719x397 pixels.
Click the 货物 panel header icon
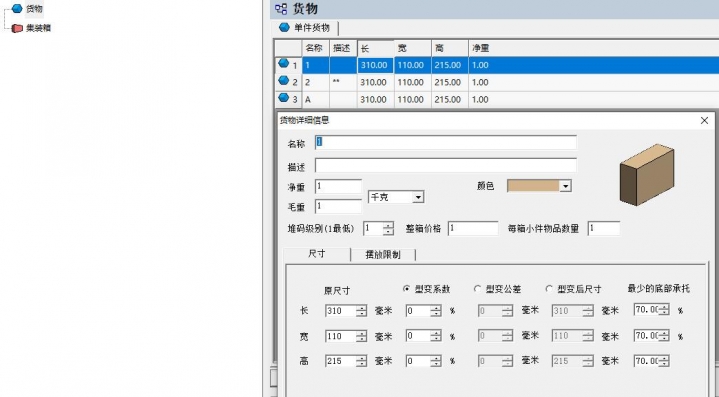click(x=281, y=9)
